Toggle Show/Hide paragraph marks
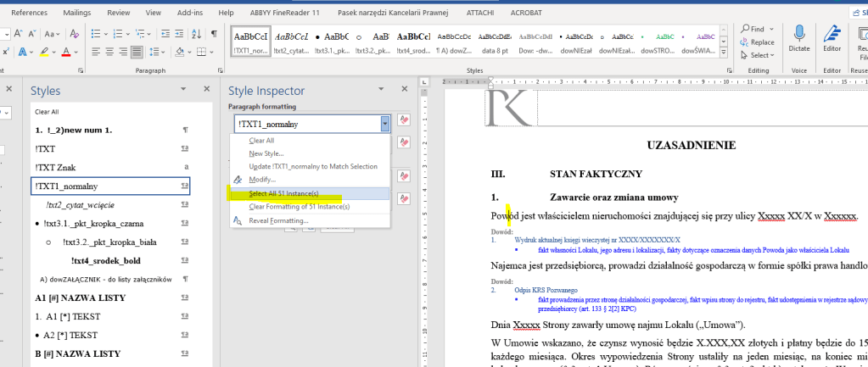Screen dimensions: 868x367 point(216,32)
